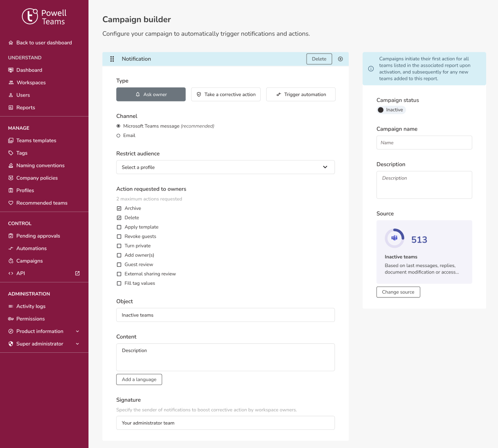Click the Signature input field
The height and width of the screenshot is (448, 498).
pos(225,423)
